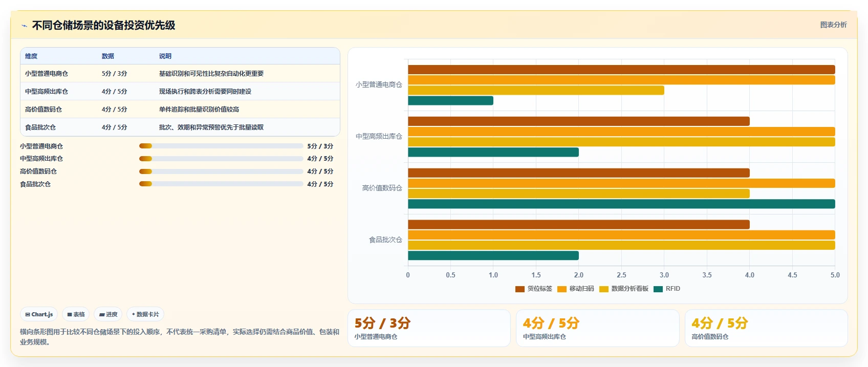Viewport: 868px width, 367px height.
Task: Toggle the 数据分析看板 legend color swatch
Action: tap(604, 289)
